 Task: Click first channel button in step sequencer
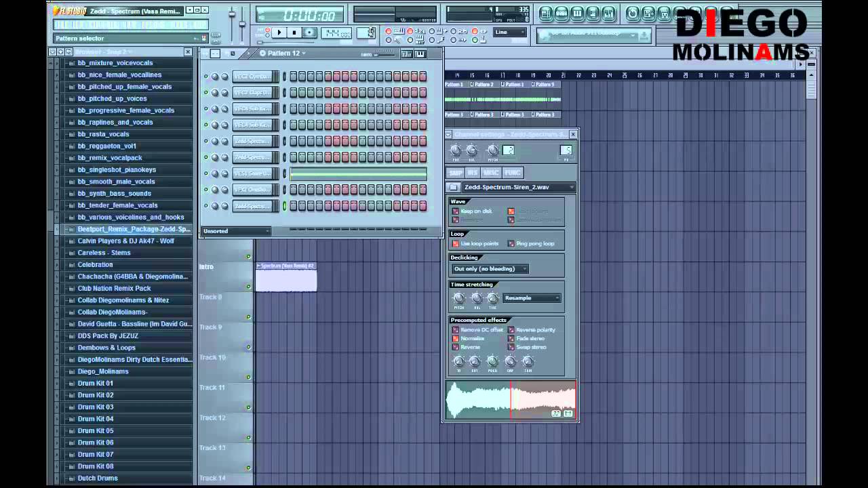coord(254,77)
